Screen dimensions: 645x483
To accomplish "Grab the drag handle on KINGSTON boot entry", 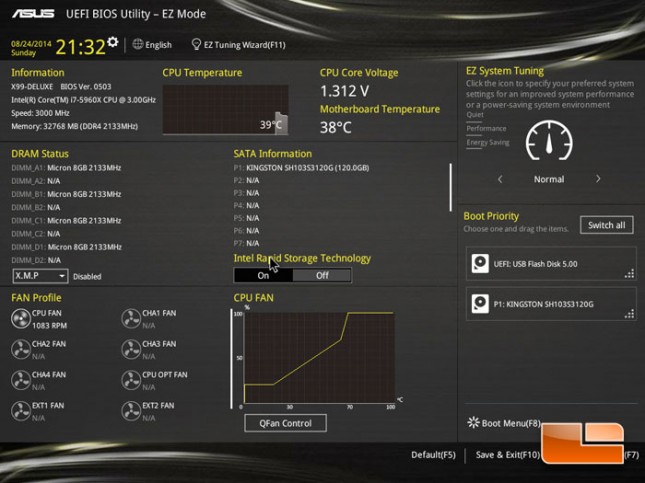I will point(629,314).
